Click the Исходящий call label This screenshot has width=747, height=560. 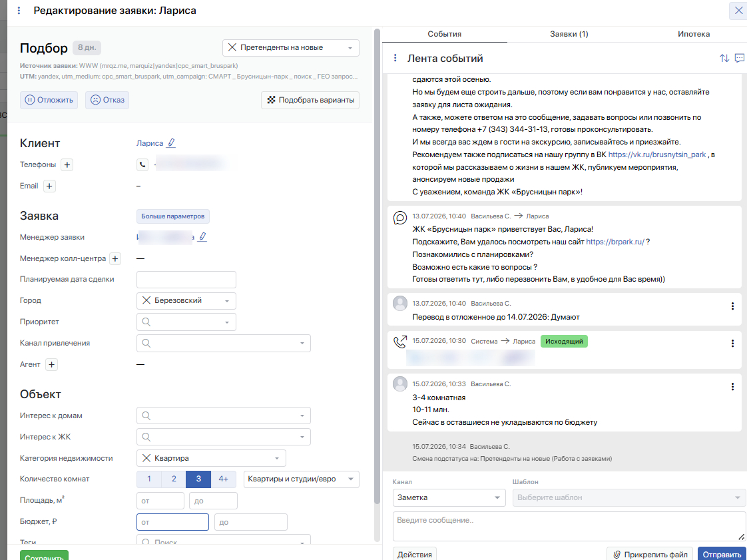[565, 341]
